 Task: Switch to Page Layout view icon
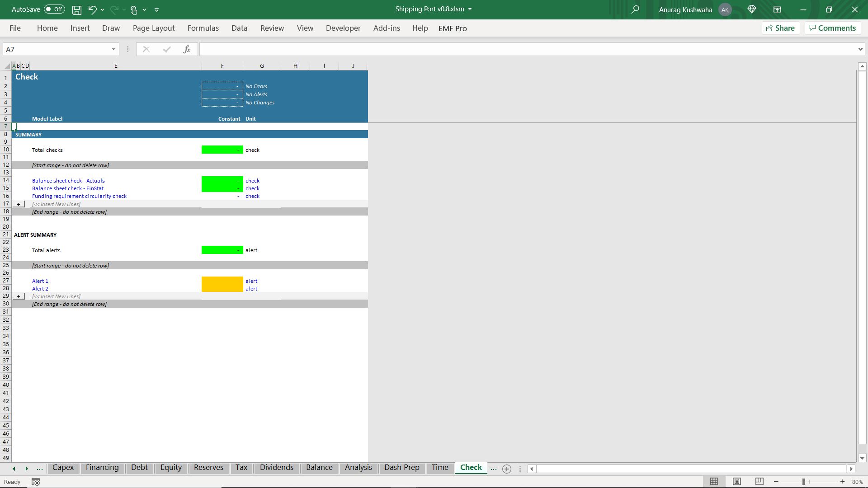pyautogui.click(x=737, y=482)
